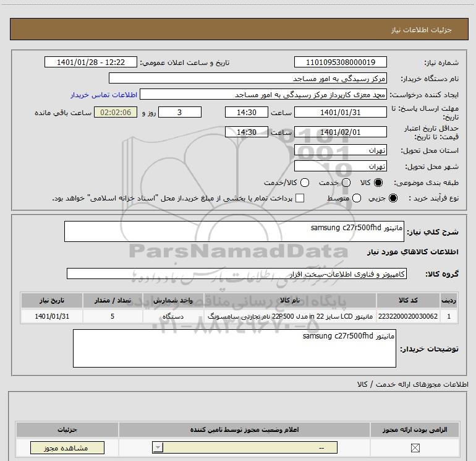
Task: Click the واحد شمارش column header
Action: (x=173, y=301)
